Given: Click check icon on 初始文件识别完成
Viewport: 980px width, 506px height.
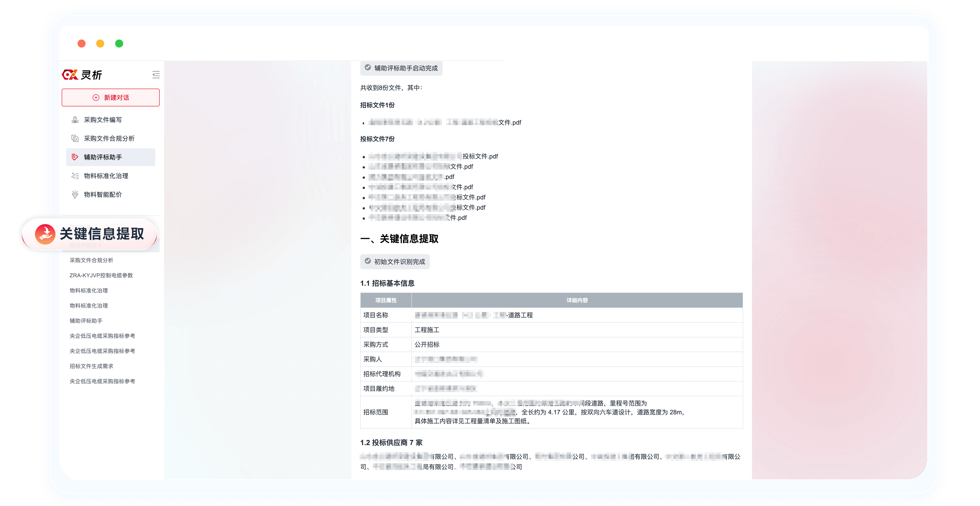Looking at the screenshot, I should [367, 261].
